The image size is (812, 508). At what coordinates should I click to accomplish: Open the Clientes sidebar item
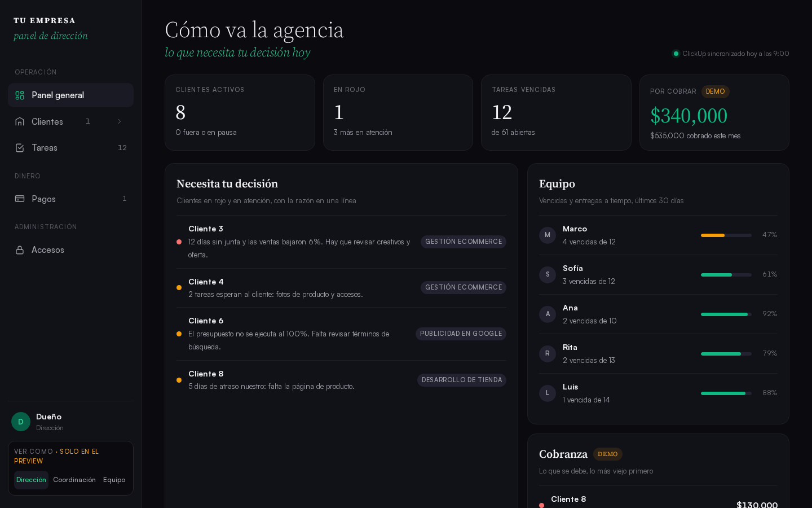pos(70,121)
